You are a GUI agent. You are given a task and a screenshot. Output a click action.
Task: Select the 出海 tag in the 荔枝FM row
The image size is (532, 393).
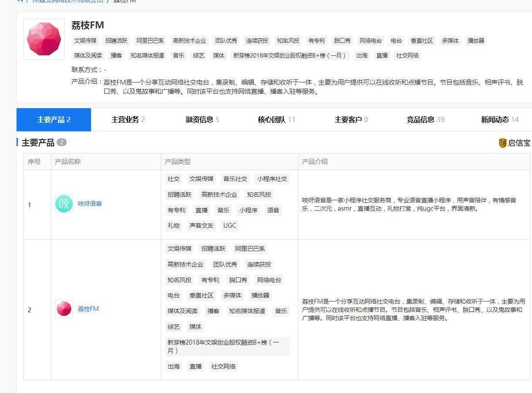coord(173,366)
